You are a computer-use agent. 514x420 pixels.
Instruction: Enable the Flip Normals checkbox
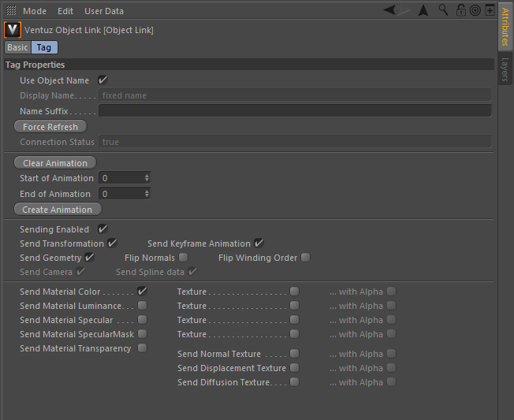point(184,258)
